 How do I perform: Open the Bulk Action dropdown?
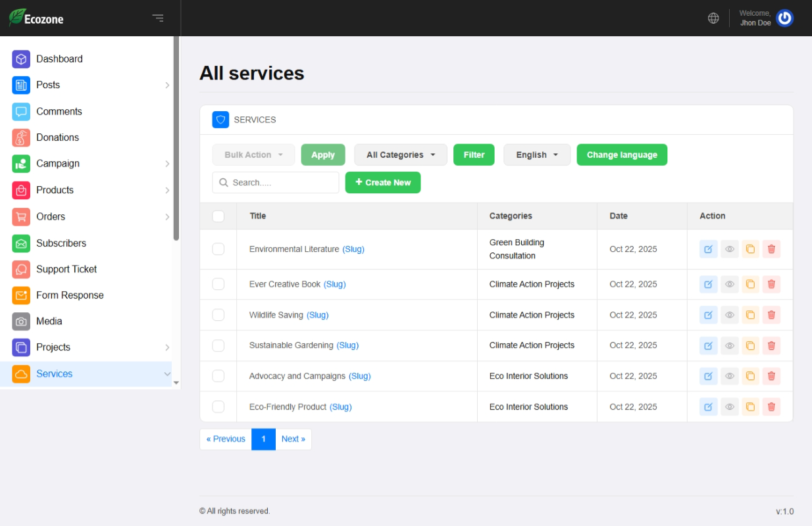[253, 155]
